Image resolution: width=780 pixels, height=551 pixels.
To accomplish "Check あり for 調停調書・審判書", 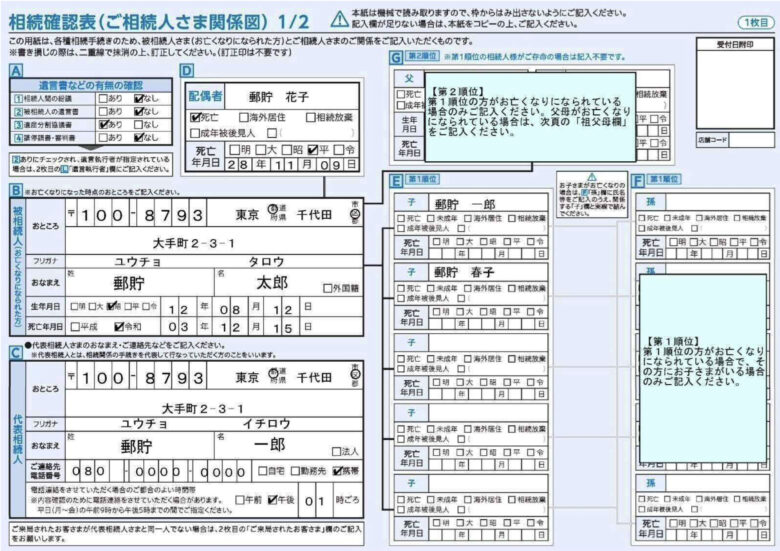I will click(x=103, y=137).
